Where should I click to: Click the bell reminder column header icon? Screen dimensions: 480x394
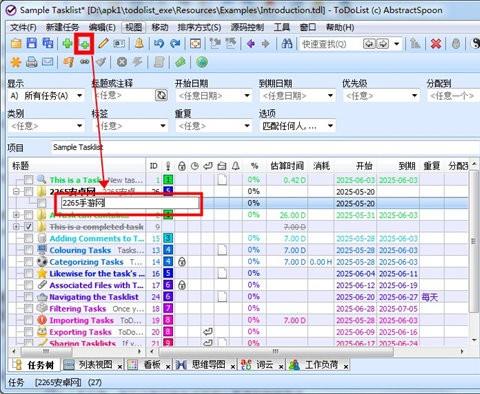pos(236,166)
